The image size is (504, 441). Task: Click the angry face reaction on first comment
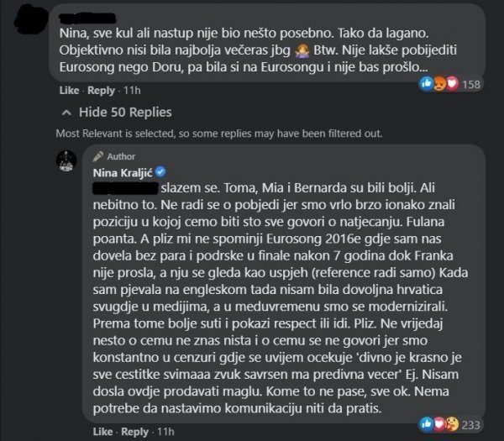click(439, 84)
